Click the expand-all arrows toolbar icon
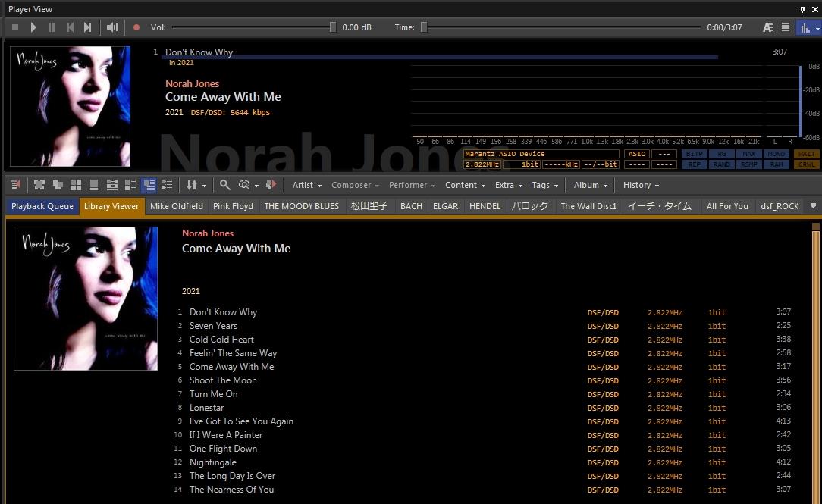The height and width of the screenshot is (504, 822). [x=39, y=184]
